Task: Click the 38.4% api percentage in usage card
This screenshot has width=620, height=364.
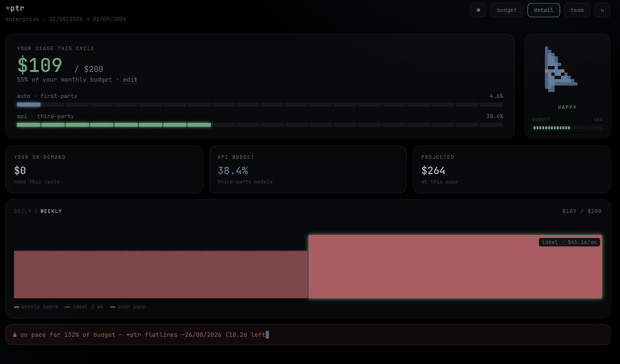Action: 495,116
